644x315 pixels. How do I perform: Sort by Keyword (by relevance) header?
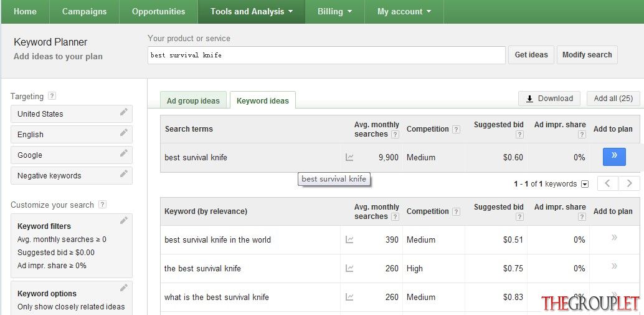click(206, 211)
